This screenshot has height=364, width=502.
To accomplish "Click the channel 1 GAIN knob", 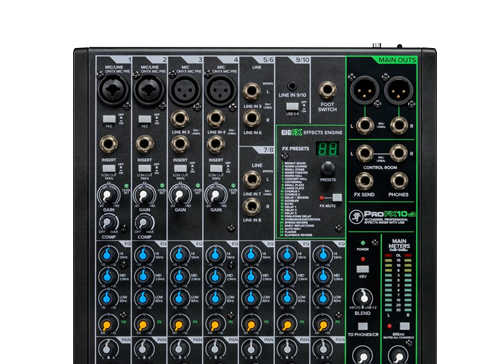I will pyautogui.click(x=108, y=195).
